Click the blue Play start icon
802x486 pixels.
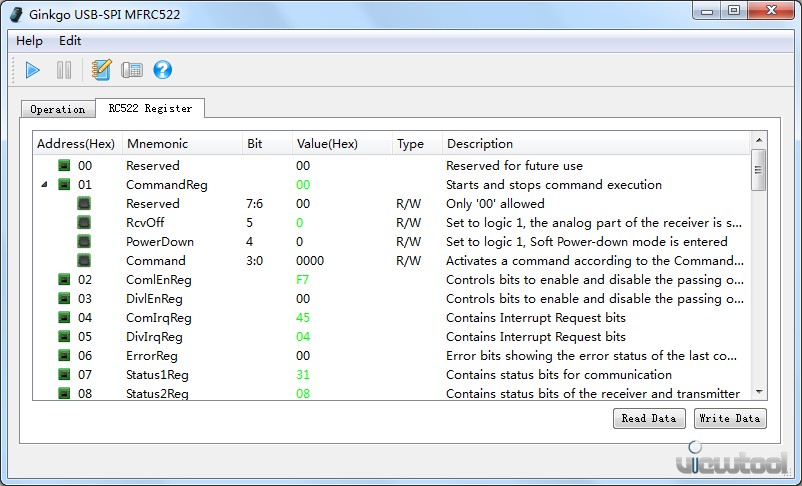pyautogui.click(x=32, y=70)
